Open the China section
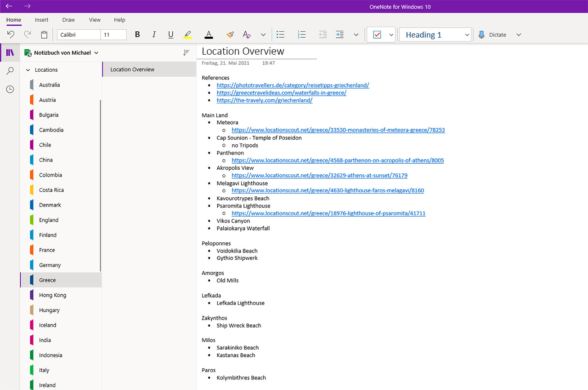The image size is (588, 390). pos(61,160)
